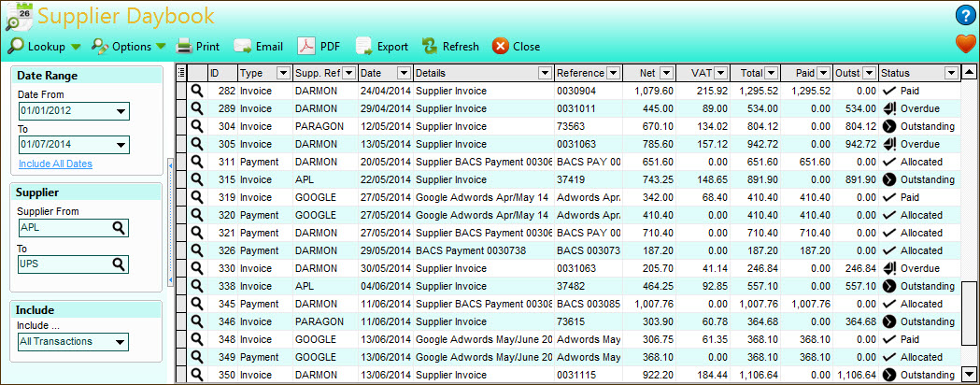This screenshot has width=980, height=385.
Task: Expand the Date From dropdown
Action: [121, 113]
